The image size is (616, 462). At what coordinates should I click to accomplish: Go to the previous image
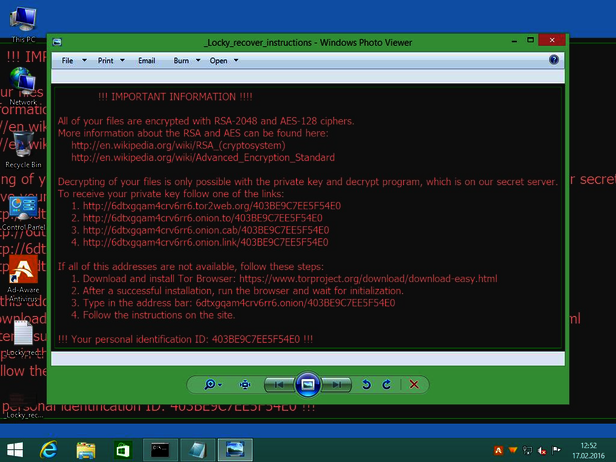pyautogui.click(x=279, y=384)
